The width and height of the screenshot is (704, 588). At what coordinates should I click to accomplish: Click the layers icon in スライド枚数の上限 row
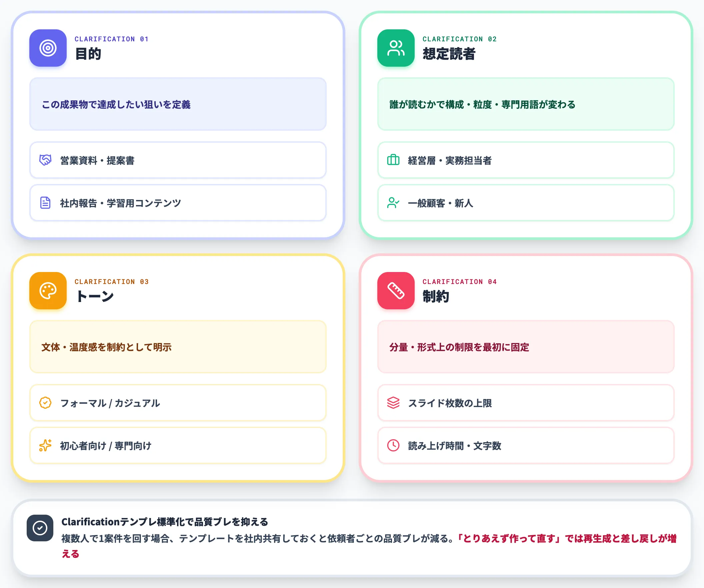393,403
